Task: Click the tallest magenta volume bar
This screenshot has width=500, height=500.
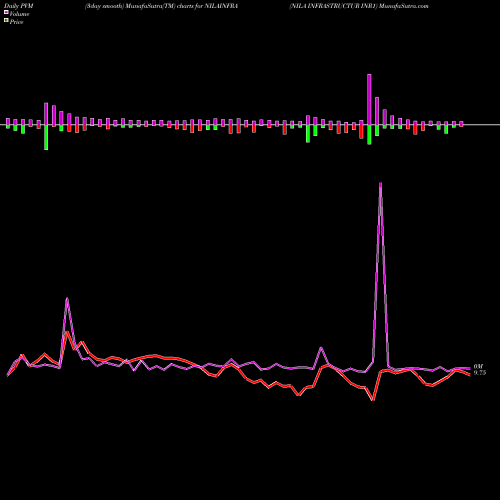Action: 369,99
